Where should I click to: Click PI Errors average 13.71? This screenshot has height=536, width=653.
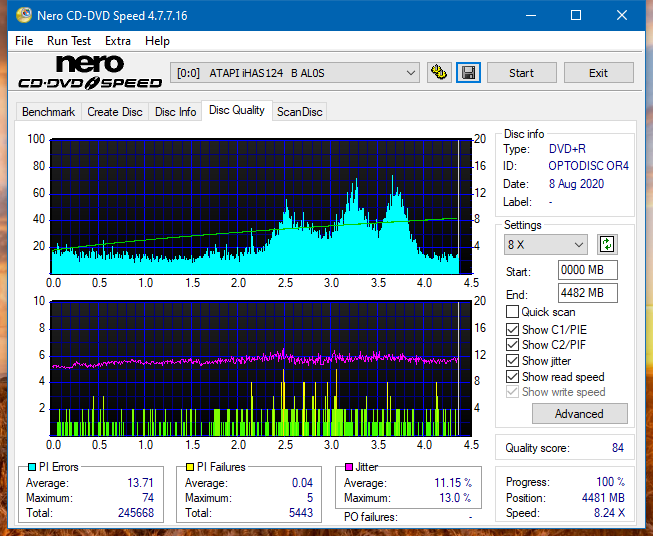click(140, 483)
